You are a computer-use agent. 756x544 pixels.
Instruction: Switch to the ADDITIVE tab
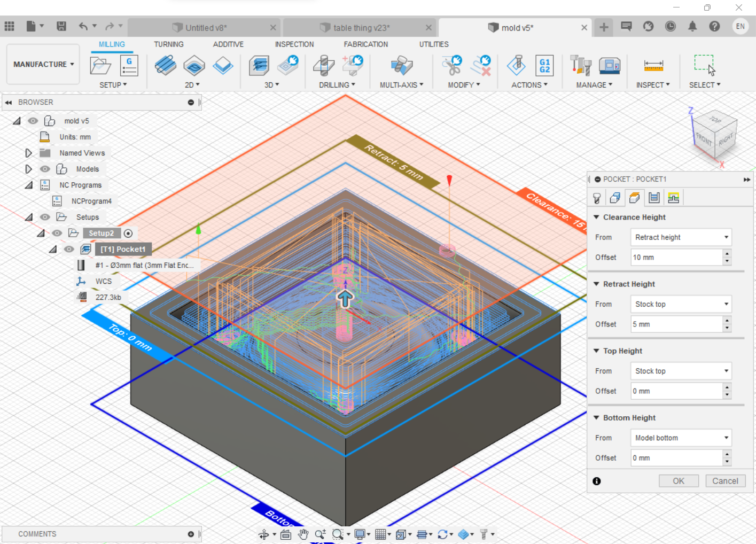click(228, 44)
